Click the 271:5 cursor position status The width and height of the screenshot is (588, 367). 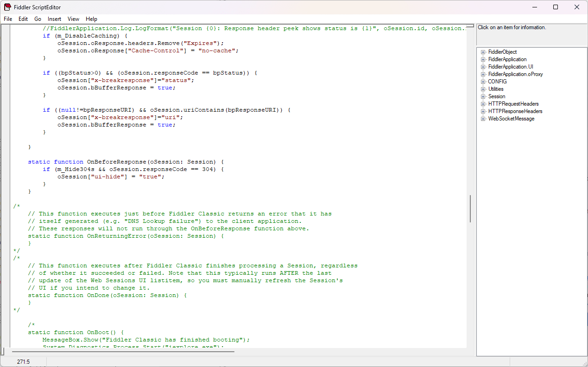tap(23, 361)
